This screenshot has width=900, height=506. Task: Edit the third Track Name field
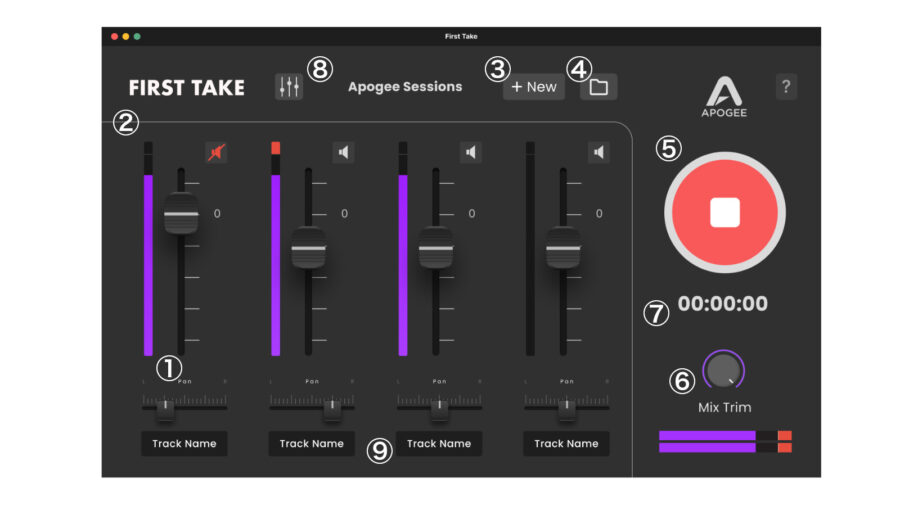tap(439, 443)
